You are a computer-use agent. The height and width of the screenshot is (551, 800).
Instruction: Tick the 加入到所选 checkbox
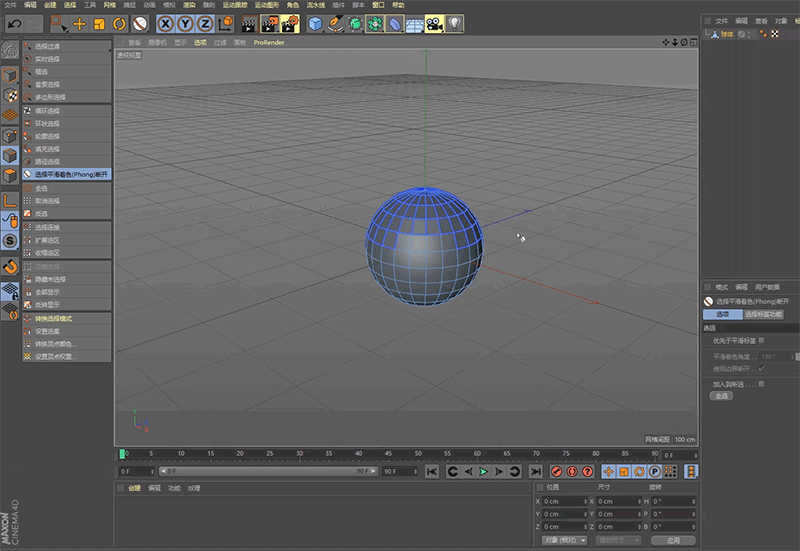tap(762, 384)
